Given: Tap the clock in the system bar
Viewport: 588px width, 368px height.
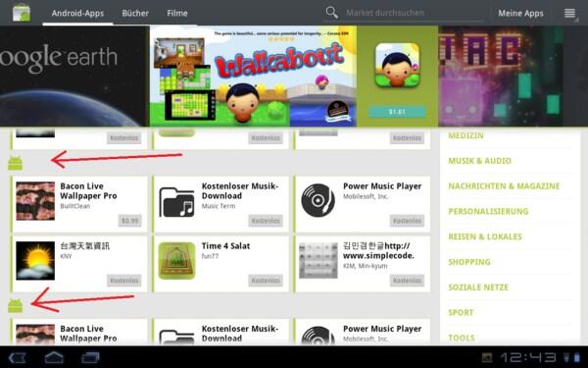Looking at the screenshot, I should [529, 357].
